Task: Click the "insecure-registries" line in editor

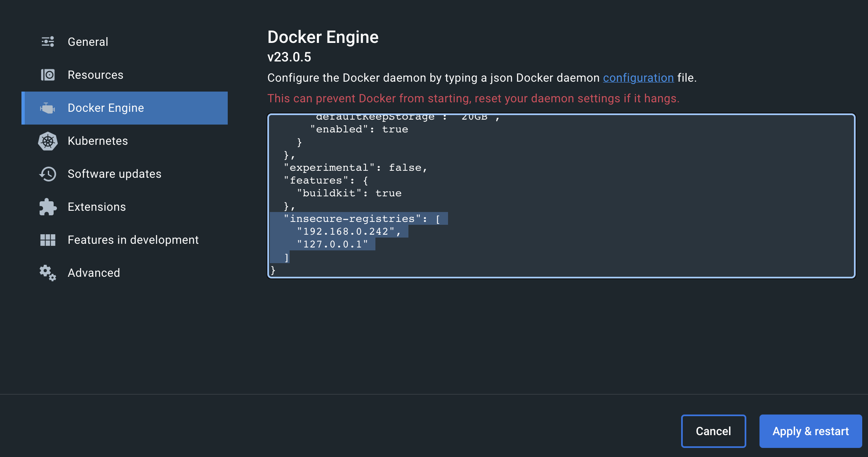Action: pyautogui.click(x=362, y=219)
